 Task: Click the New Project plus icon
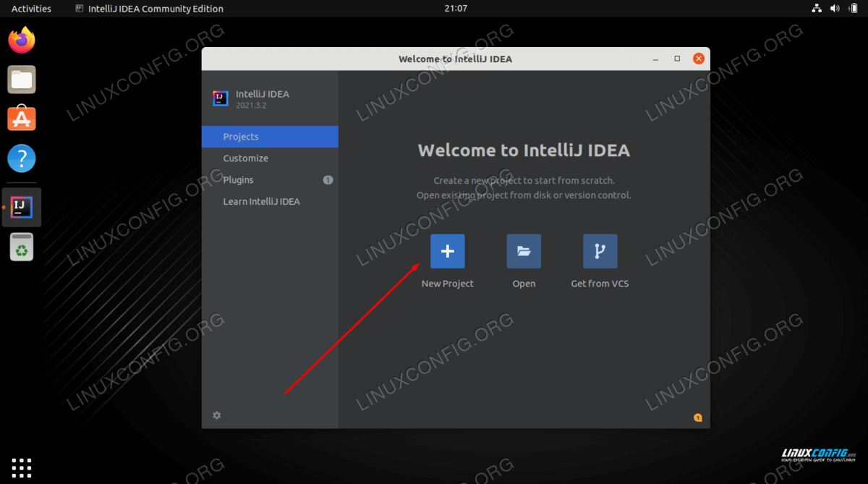tap(448, 251)
